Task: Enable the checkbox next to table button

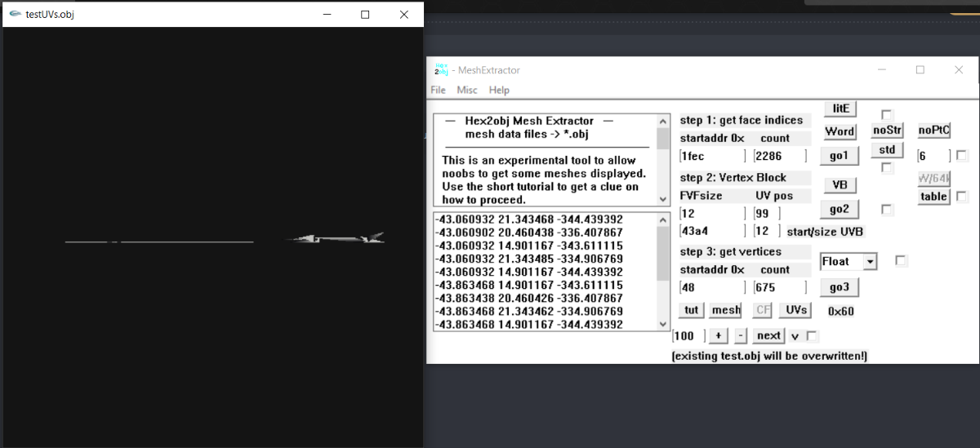Action: (x=962, y=197)
